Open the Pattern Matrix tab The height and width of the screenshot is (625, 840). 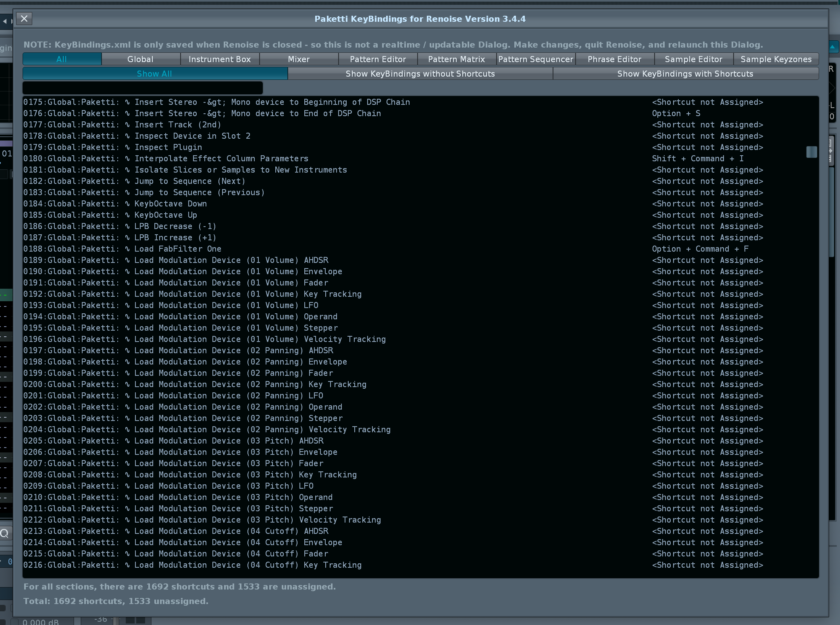pos(456,59)
